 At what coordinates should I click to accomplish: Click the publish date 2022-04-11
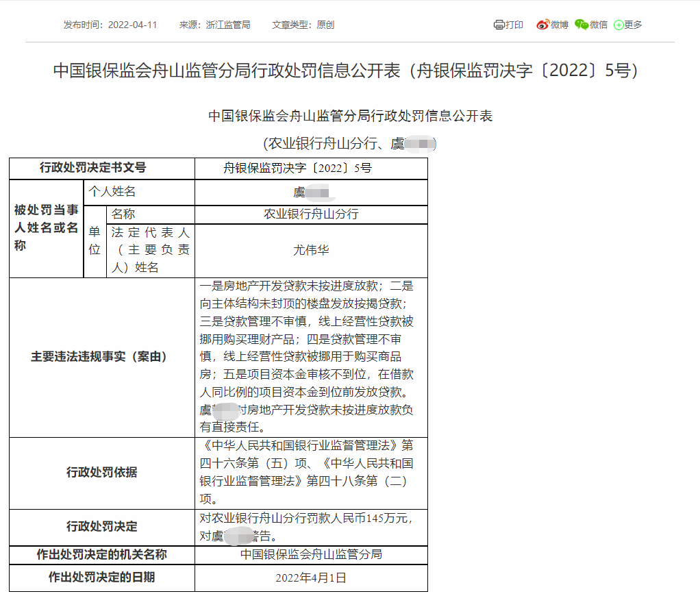[133, 25]
